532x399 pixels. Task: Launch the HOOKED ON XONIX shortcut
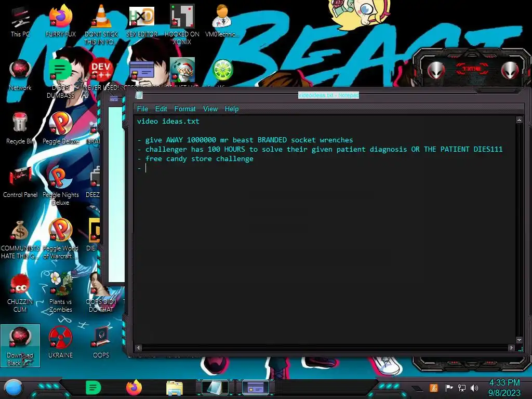click(x=182, y=24)
